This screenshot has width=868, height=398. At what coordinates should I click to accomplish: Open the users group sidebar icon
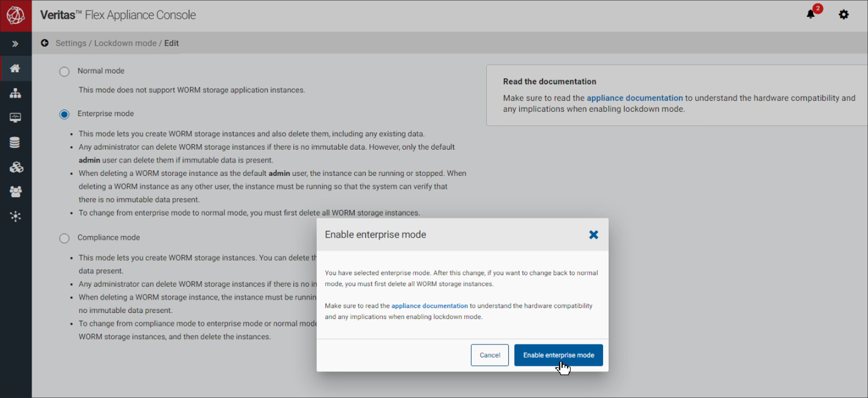click(x=16, y=192)
